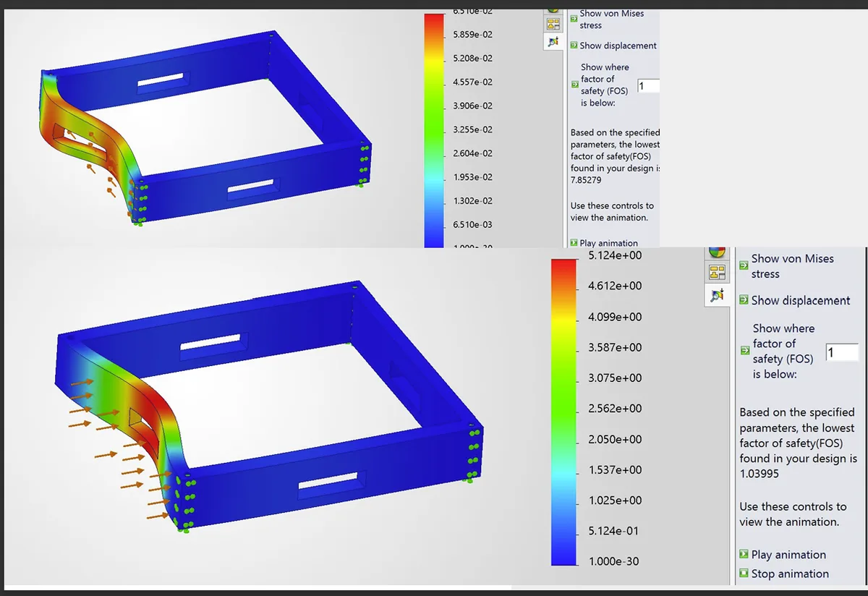868x596 pixels.
Task: Select legend value 2.050e+00
Action: pos(615,439)
